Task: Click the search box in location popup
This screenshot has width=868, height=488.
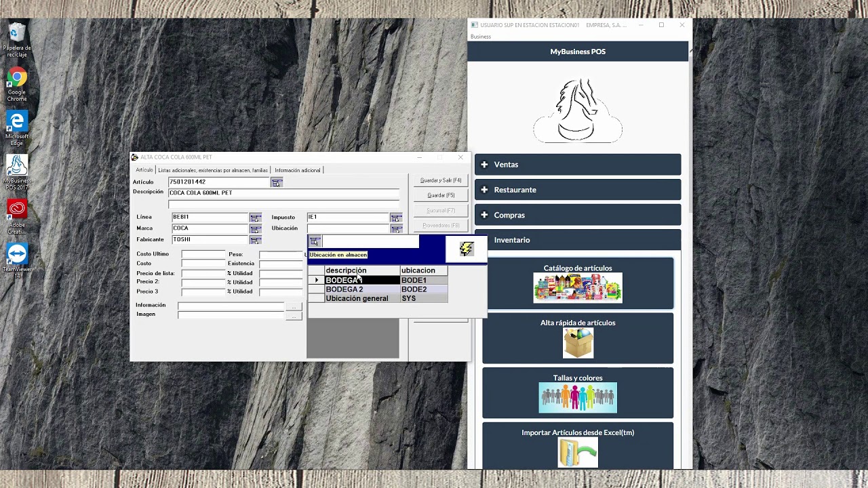Action: [370, 241]
